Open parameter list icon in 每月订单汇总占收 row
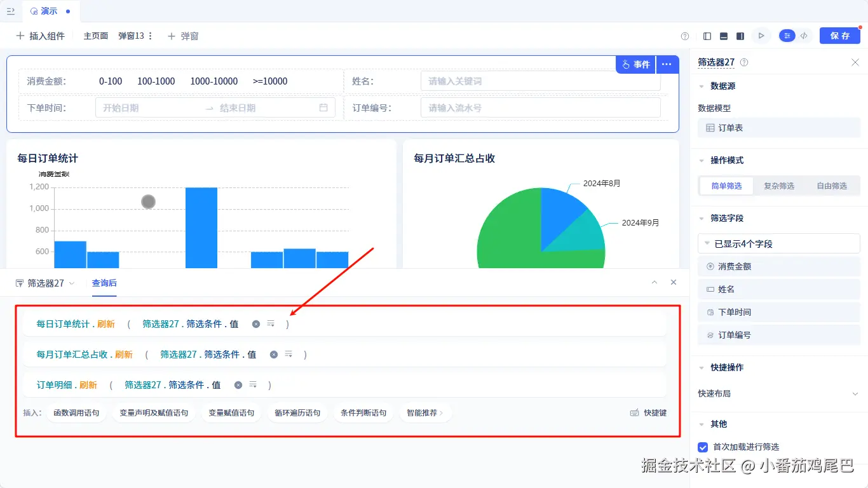The width and height of the screenshot is (868, 488). 288,355
